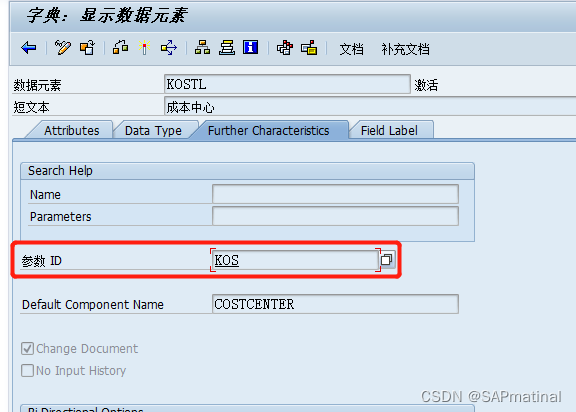Click the Other Object icon
This screenshot has height=412, width=576.
pyautogui.click(x=87, y=48)
